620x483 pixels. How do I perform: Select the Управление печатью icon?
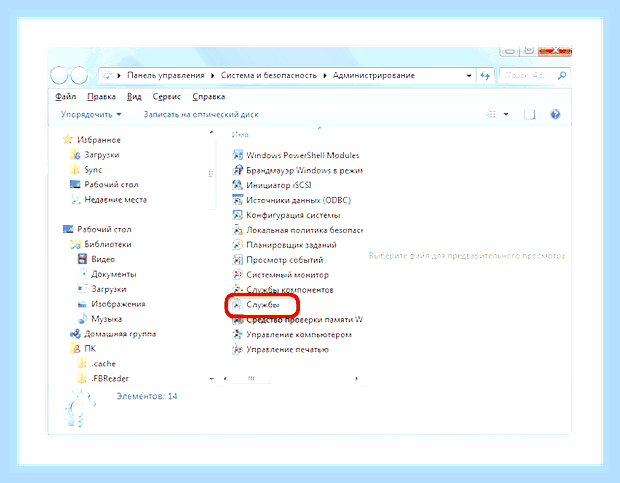237,349
